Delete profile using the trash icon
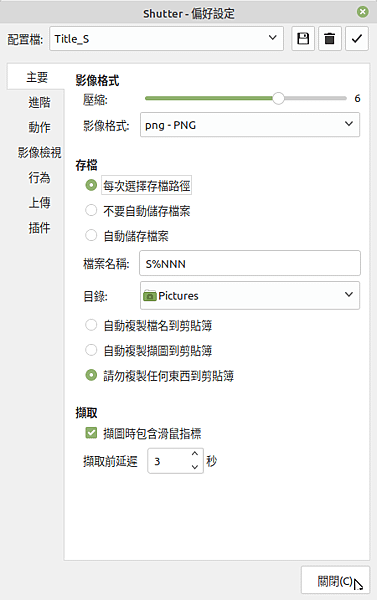 [329, 39]
